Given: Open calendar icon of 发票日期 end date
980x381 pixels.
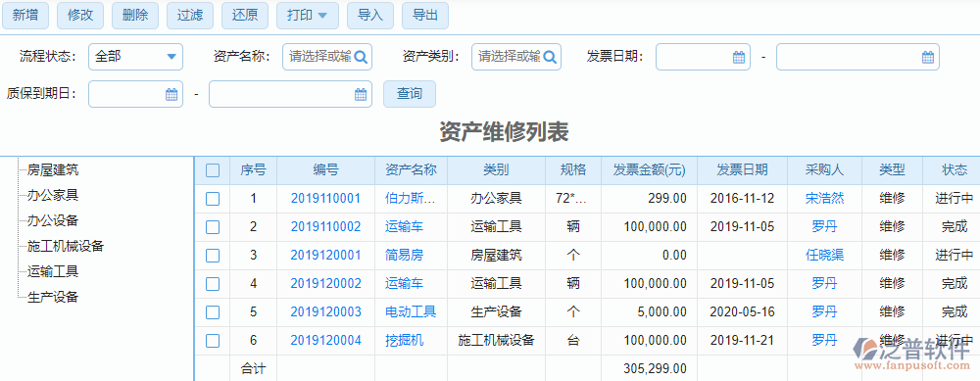Looking at the screenshot, I should click(928, 57).
